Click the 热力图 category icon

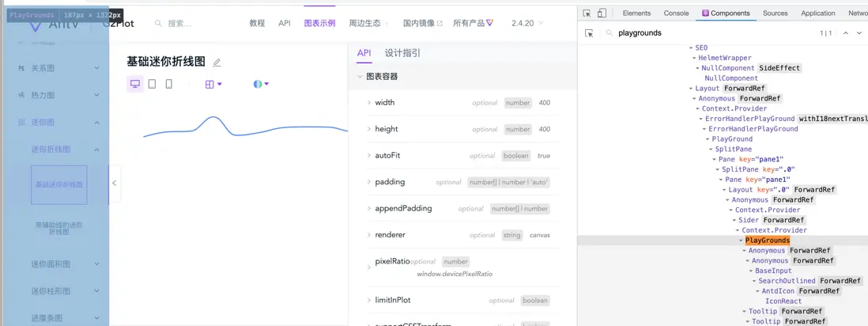pyautogui.click(x=21, y=96)
